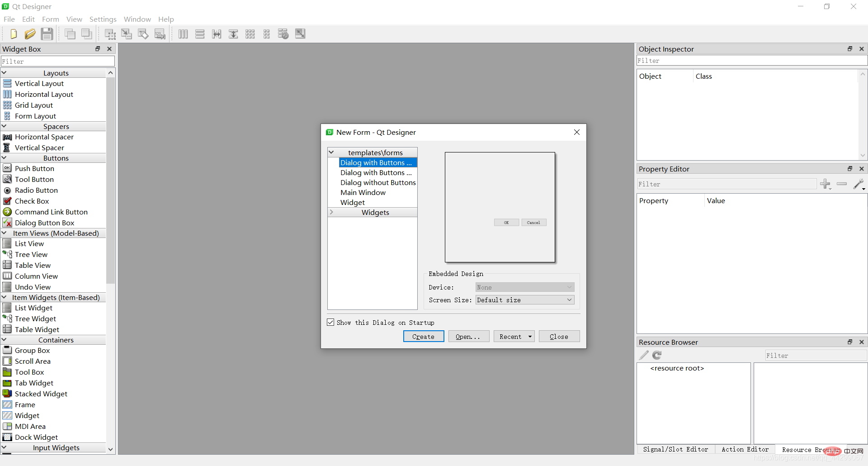The width and height of the screenshot is (868, 466).
Task: Switch to the Action Editor tab
Action: [x=745, y=449]
